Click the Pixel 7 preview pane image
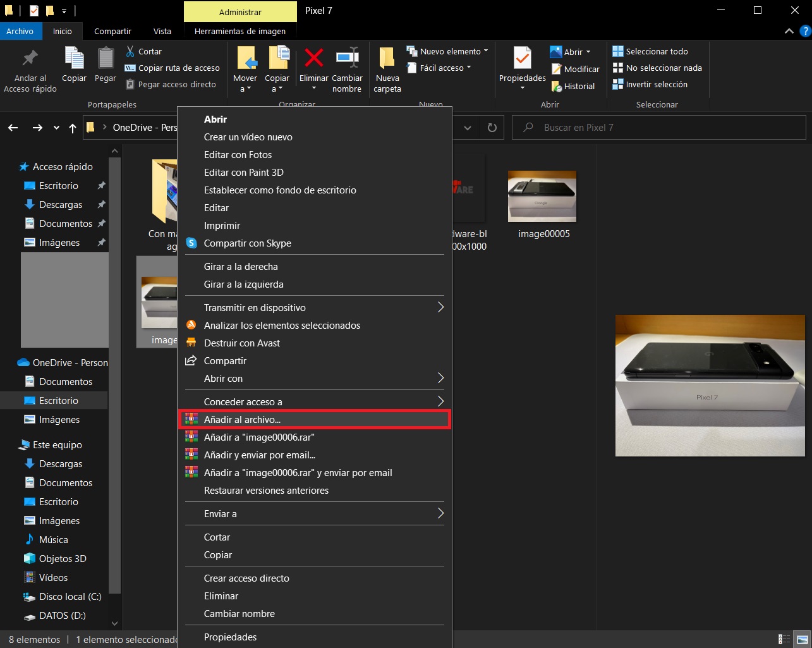This screenshot has width=812, height=648. coord(710,386)
